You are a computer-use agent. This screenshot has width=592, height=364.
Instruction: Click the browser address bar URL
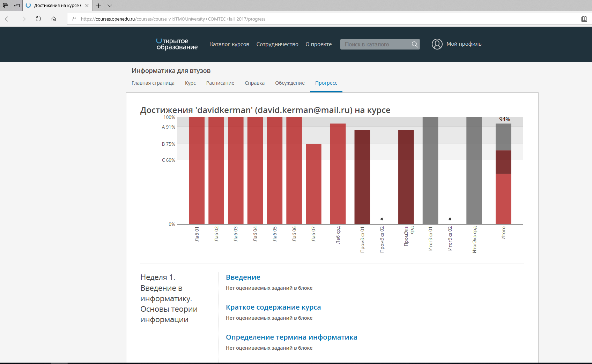tap(173, 19)
